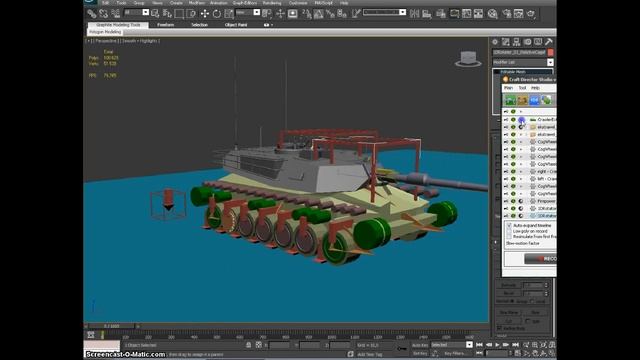Activate the Select and Rotate tool
The image size is (640, 360).
pos(217,14)
